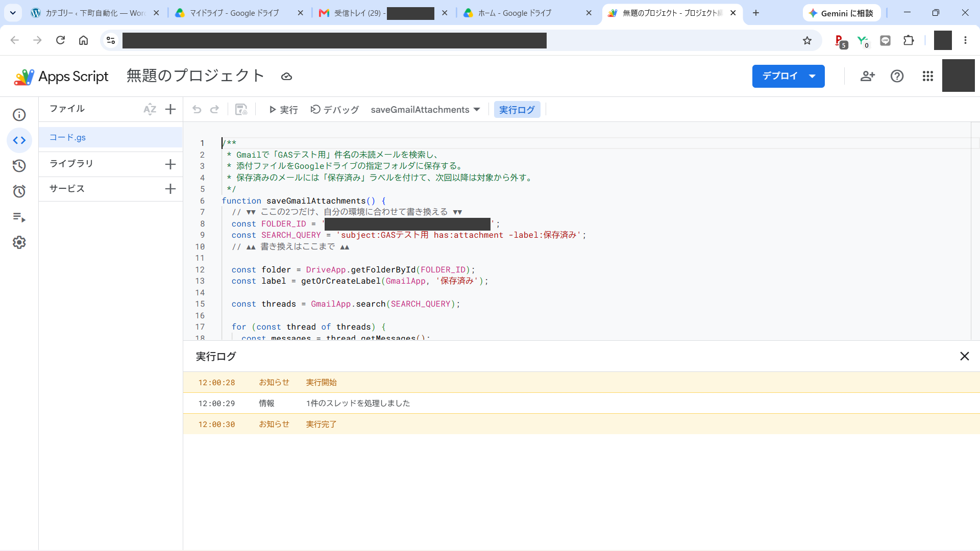
Task: Sort files alphabetically with AZ icon
Action: (150, 109)
